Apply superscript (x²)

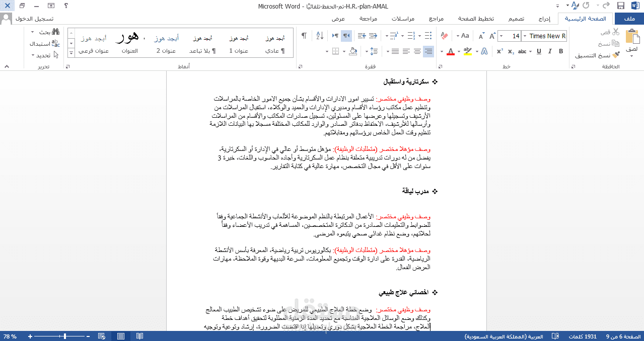point(500,51)
